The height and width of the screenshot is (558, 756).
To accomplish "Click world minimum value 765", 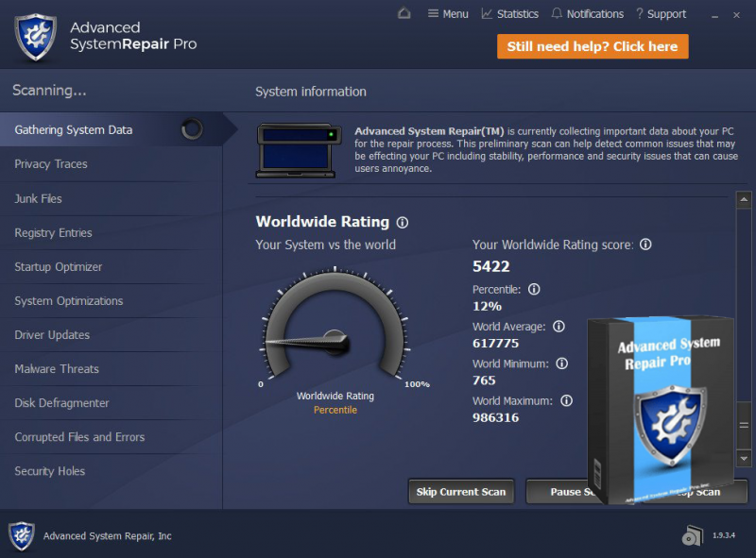I will click(484, 380).
